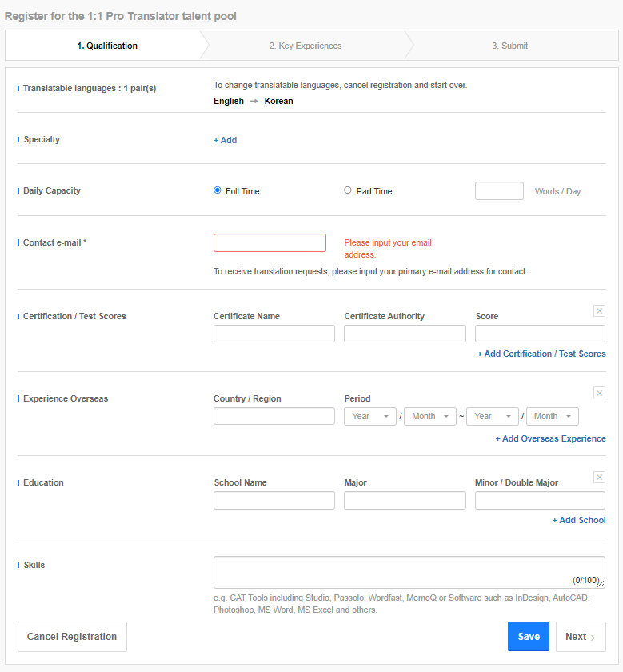Screen dimensions: 623x672
Task: Click the blue Save button
Action: pyautogui.click(x=529, y=637)
